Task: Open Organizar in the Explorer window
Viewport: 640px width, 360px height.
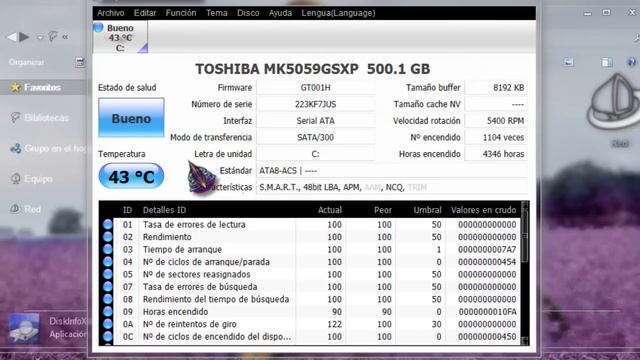Action: (x=27, y=62)
